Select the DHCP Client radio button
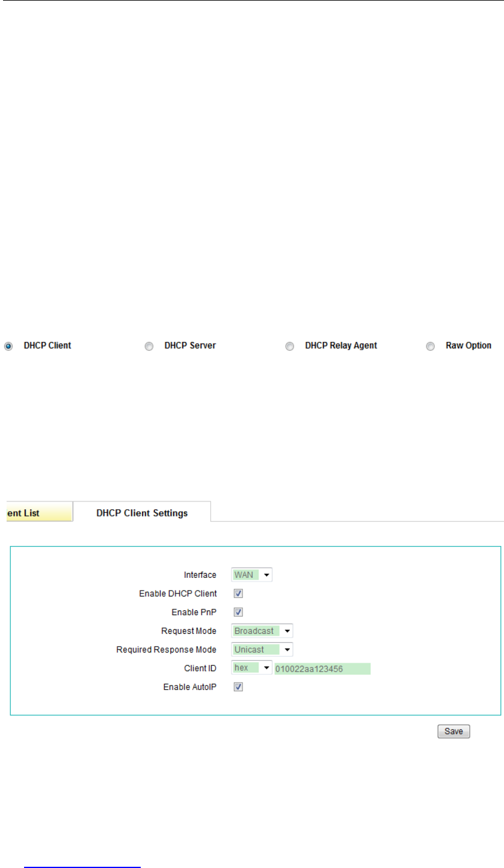The image size is (504, 868). (8, 346)
